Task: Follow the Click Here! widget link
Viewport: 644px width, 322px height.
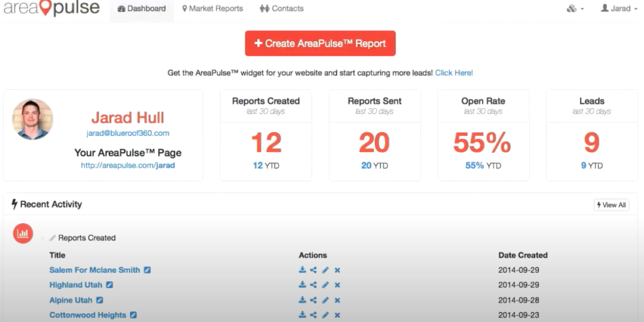Action: (454, 73)
